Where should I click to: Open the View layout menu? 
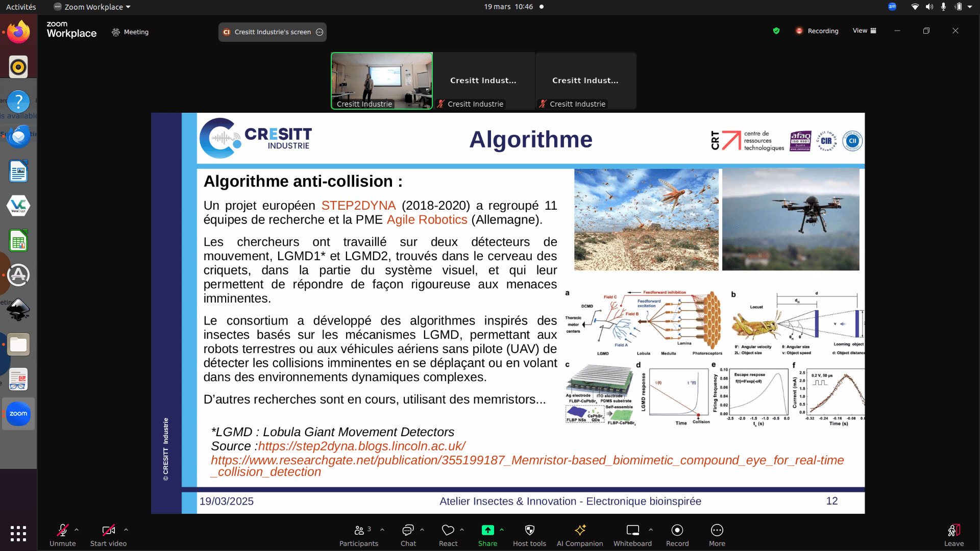coord(865,31)
